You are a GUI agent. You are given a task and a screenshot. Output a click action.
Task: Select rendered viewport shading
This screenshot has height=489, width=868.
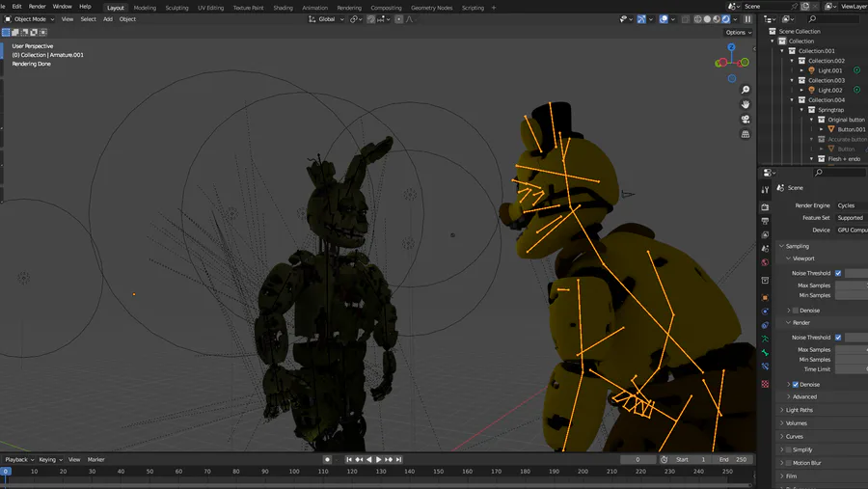[725, 19]
